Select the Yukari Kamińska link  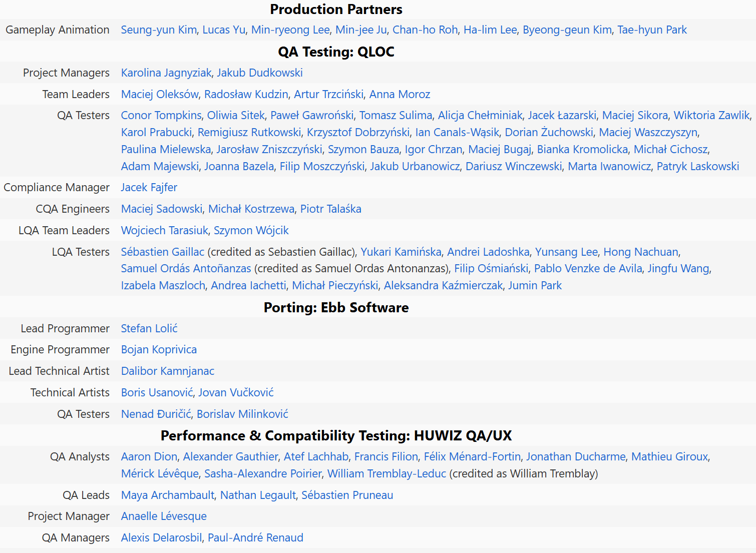[x=401, y=252]
